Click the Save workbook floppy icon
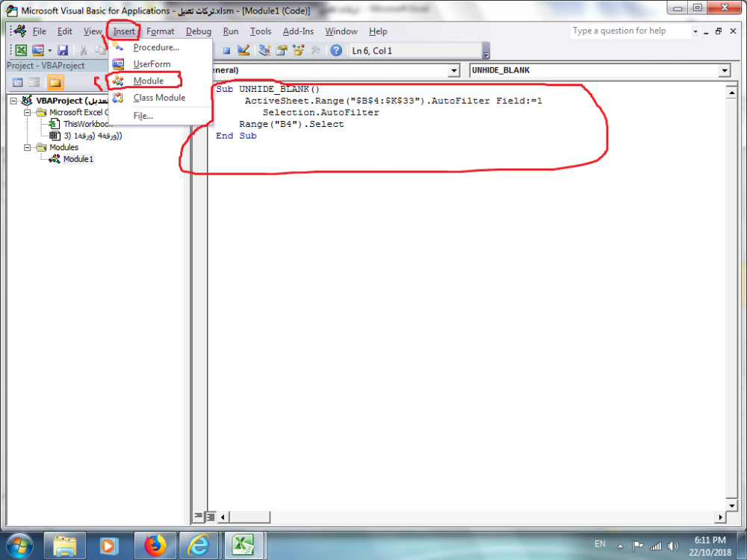 63,50
